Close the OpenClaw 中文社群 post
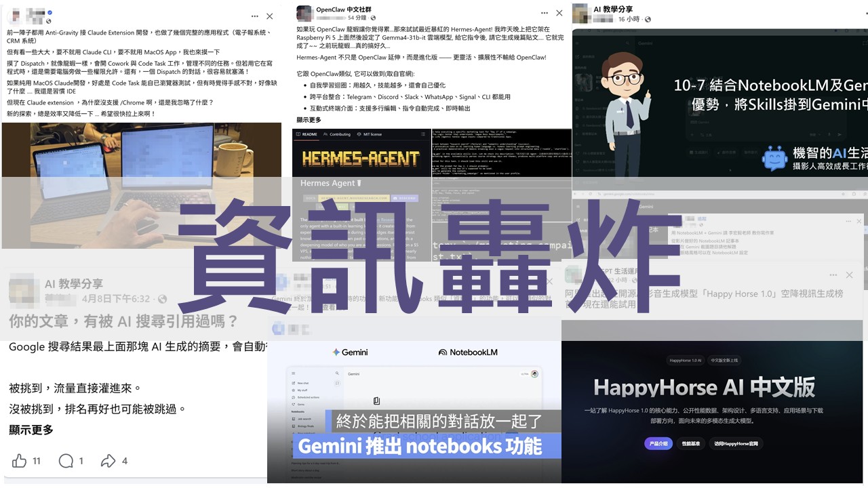 (559, 13)
